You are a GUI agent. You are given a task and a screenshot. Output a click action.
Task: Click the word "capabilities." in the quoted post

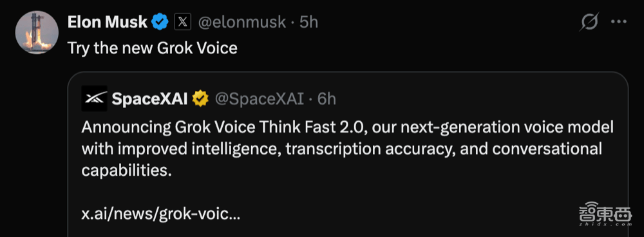coord(126,171)
